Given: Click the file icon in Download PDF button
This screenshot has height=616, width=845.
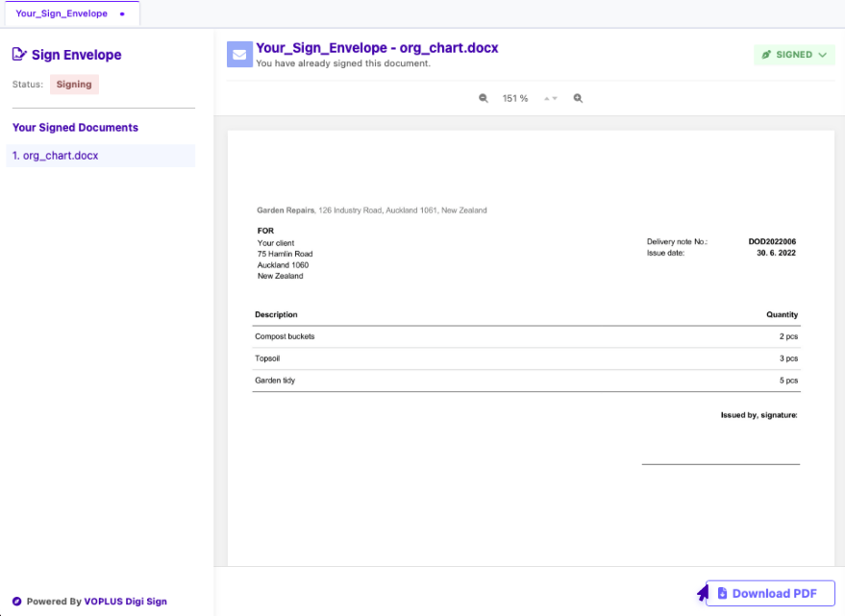Looking at the screenshot, I should (x=722, y=594).
